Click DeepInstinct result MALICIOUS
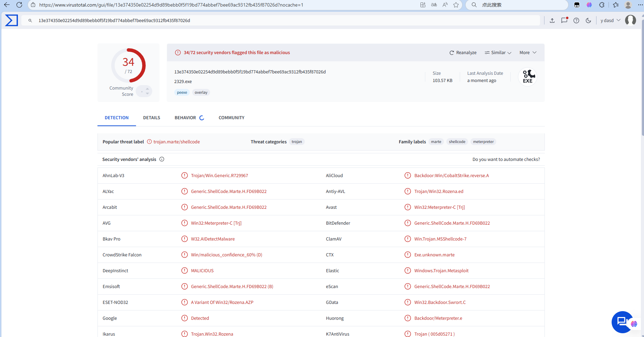This screenshot has width=644, height=337. tap(202, 271)
